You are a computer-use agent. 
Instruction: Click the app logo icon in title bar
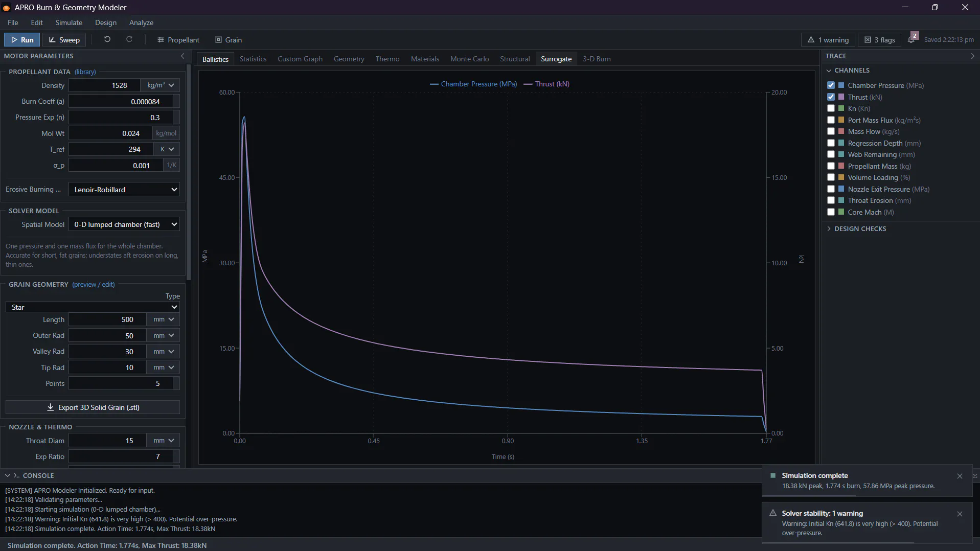6,8
